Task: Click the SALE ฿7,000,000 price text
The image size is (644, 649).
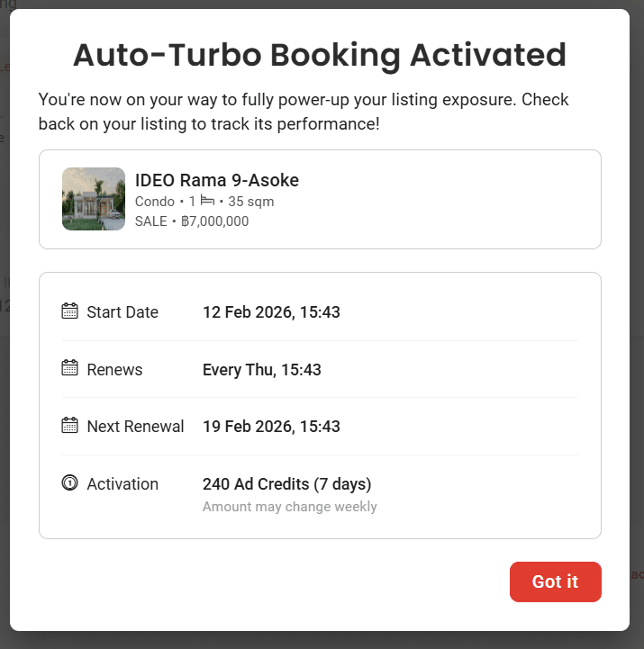Action: coord(192,221)
